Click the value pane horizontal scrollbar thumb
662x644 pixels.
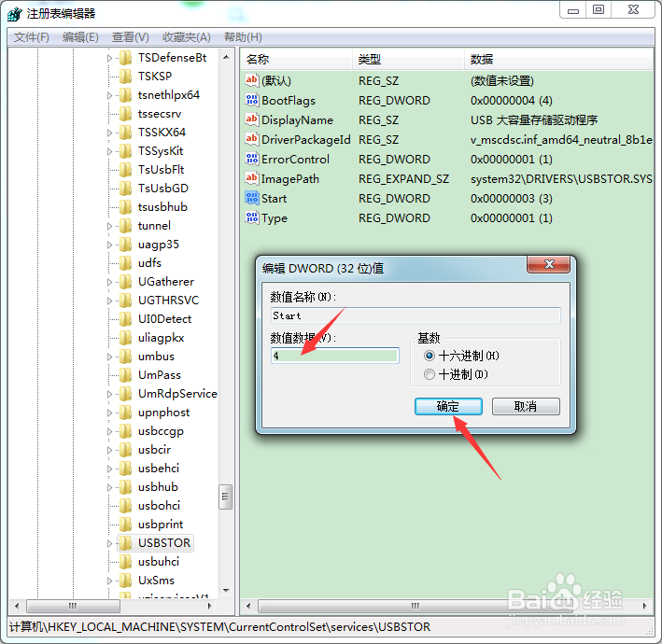pos(415,606)
